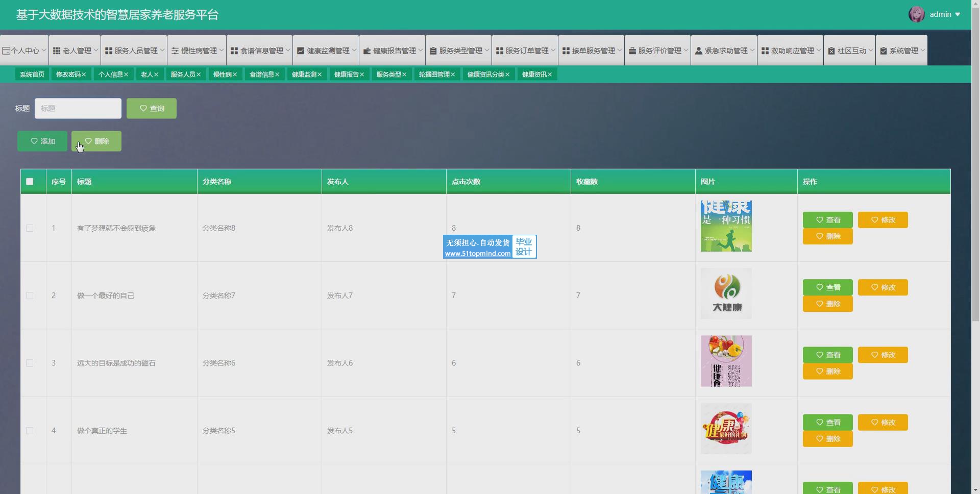Close the 个人信息 tab

coord(126,75)
